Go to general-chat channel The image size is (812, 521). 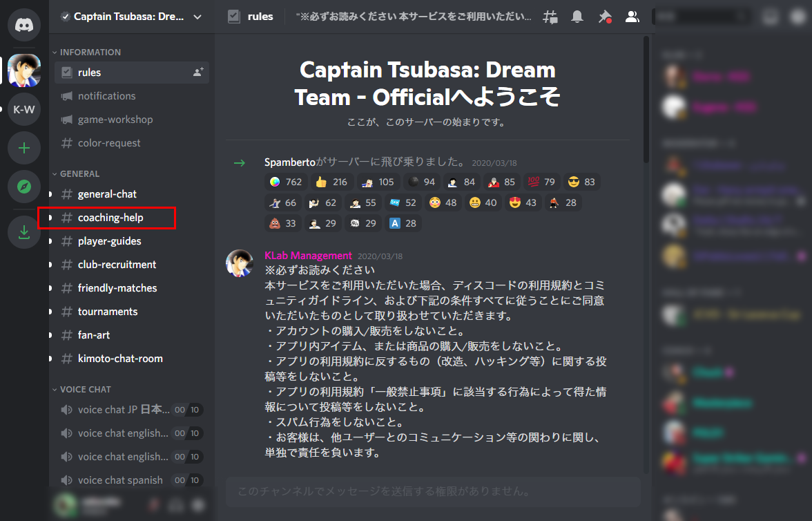click(x=131, y=194)
